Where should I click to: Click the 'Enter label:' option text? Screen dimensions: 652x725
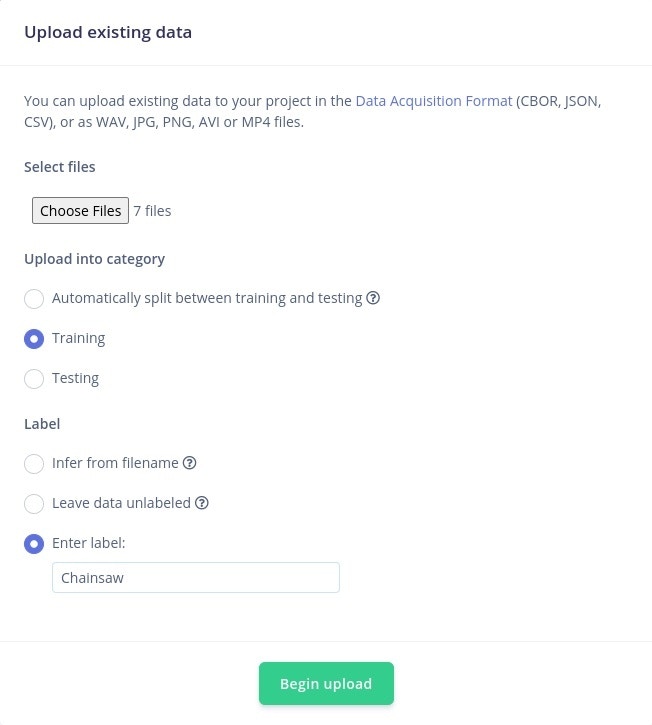click(89, 543)
